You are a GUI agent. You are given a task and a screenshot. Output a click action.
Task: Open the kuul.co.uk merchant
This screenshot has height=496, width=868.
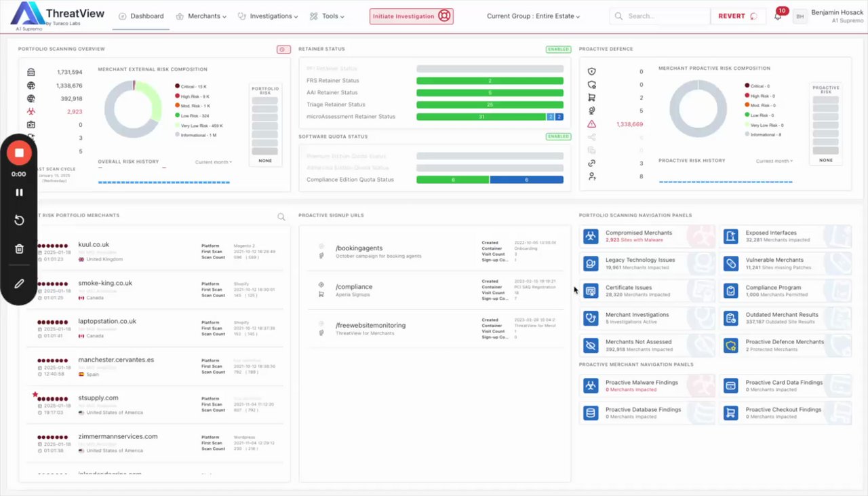click(94, 244)
